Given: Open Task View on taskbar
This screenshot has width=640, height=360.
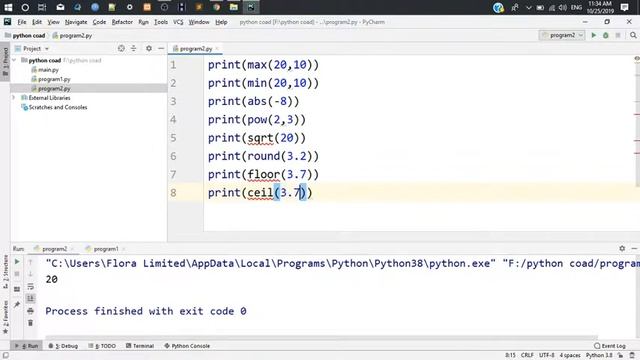Looking at the screenshot, I should [42, 7].
